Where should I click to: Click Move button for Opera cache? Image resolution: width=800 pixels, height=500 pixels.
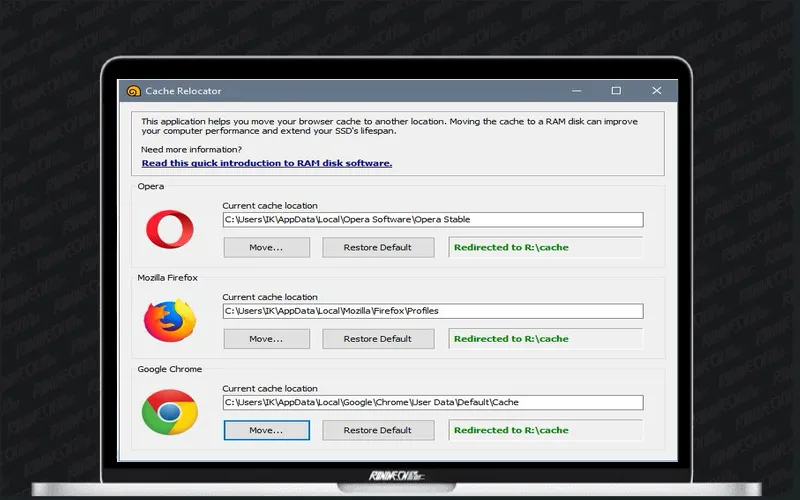pos(266,247)
